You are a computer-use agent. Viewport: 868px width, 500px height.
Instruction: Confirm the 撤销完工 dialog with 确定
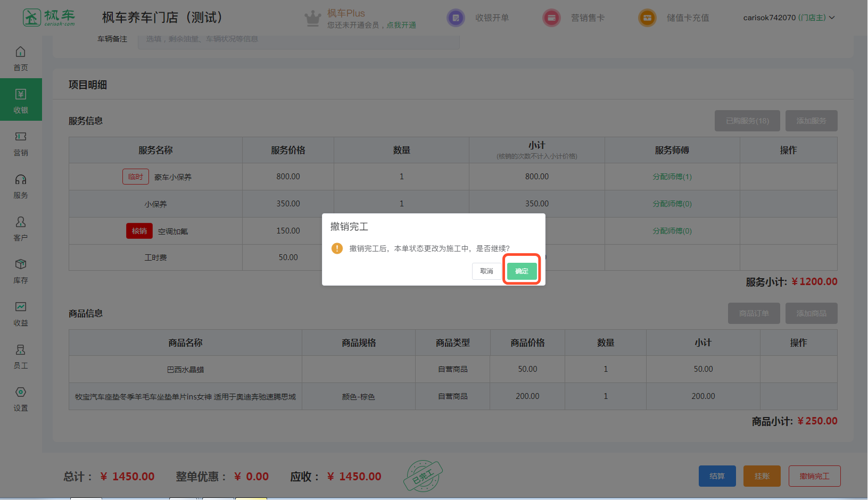point(522,271)
